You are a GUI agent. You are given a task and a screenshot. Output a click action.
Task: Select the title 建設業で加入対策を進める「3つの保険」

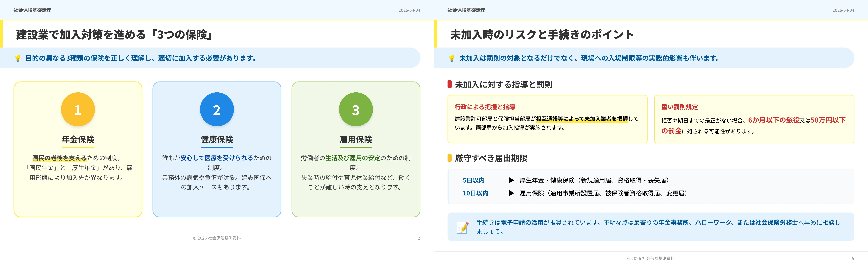tap(115, 34)
